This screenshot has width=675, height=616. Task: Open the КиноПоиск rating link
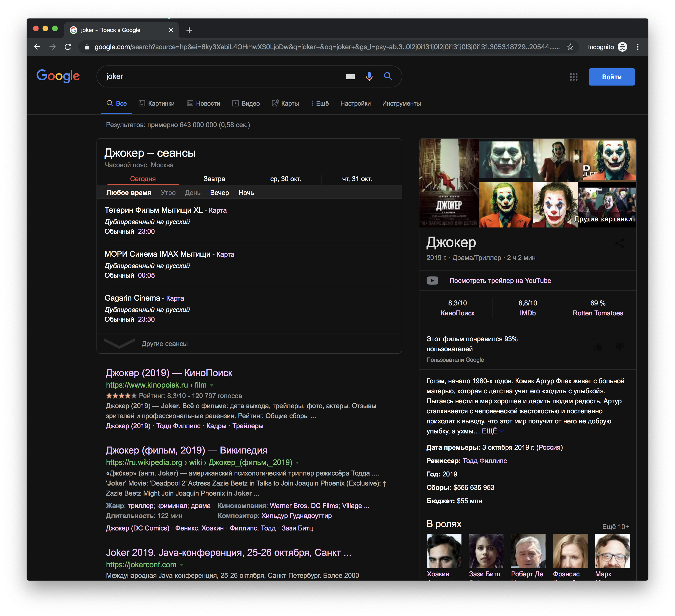click(x=457, y=313)
